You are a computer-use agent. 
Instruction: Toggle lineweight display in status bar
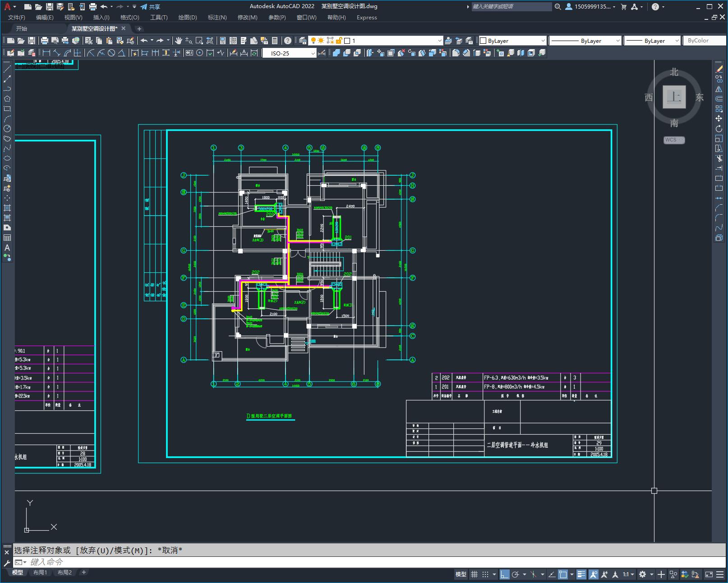tap(581, 574)
